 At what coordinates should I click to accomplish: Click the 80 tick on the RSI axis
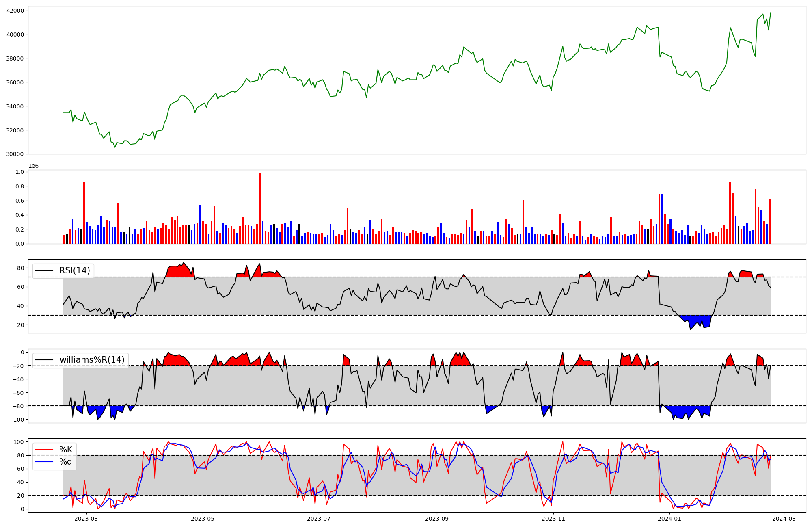coord(21,268)
